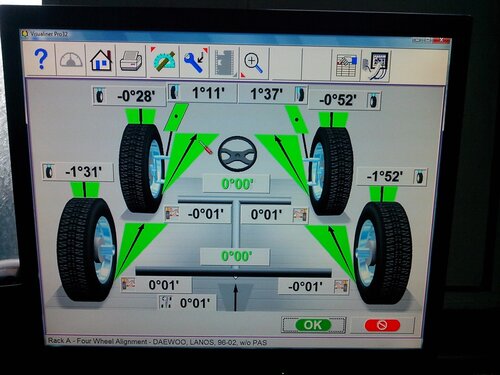Open the specifications table icon
The image size is (500, 375).
coord(346,65)
